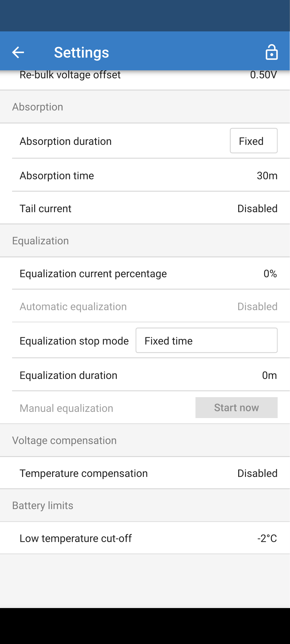The width and height of the screenshot is (290, 644).
Task: Edit the Absorption time value
Action: coord(267,176)
